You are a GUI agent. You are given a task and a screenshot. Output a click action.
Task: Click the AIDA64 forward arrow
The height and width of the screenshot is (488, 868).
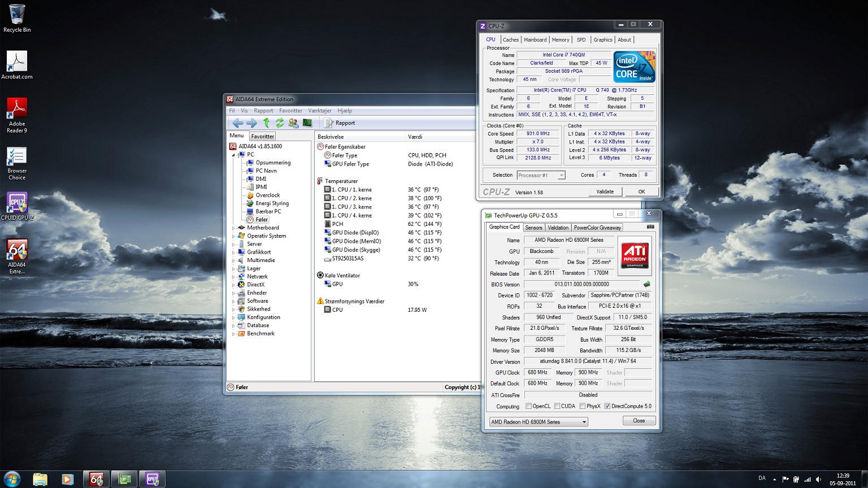pyautogui.click(x=252, y=123)
